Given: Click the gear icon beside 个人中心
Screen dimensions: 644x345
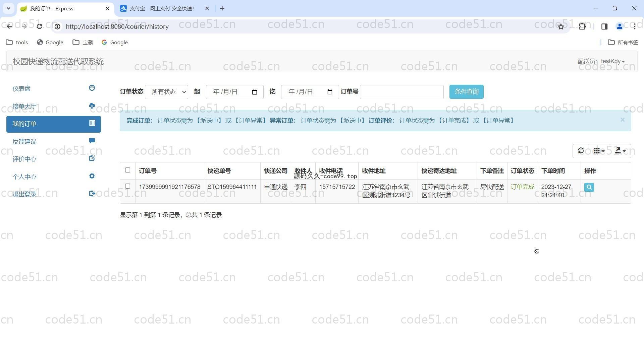Looking at the screenshot, I should 92,176.
